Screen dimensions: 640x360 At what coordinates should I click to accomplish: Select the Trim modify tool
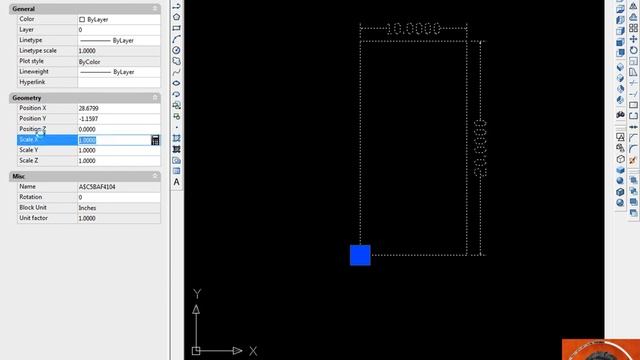pos(633,83)
